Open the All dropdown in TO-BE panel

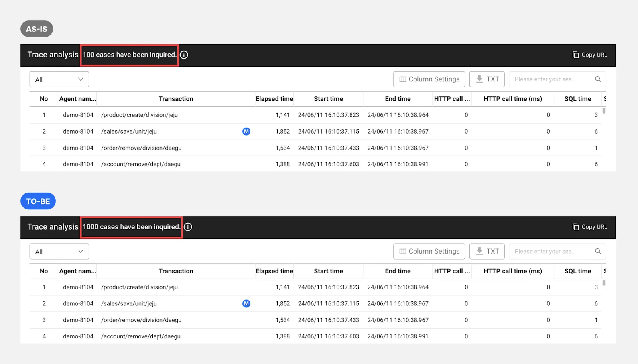click(x=59, y=252)
